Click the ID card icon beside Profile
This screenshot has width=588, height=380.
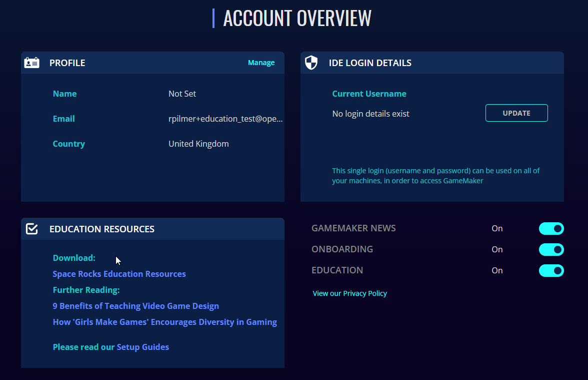(31, 63)
